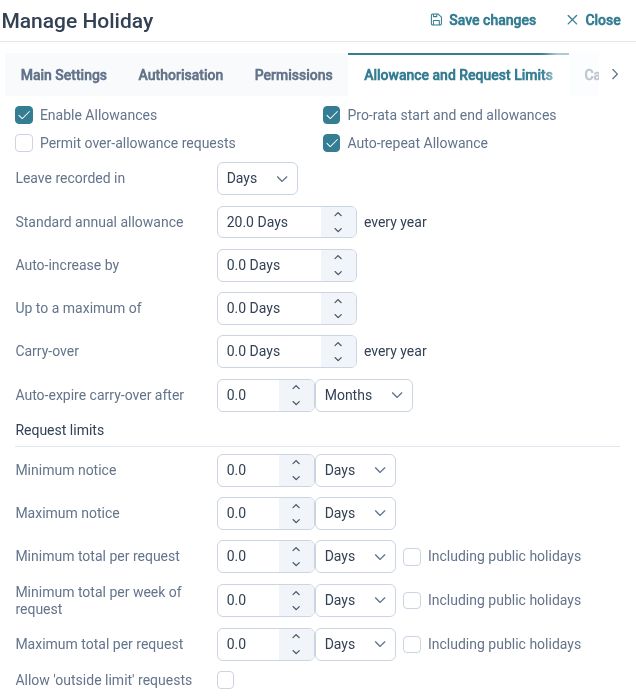
Task: Tick Including public holidays for Minimum total per week
Action: click(412, 600)
